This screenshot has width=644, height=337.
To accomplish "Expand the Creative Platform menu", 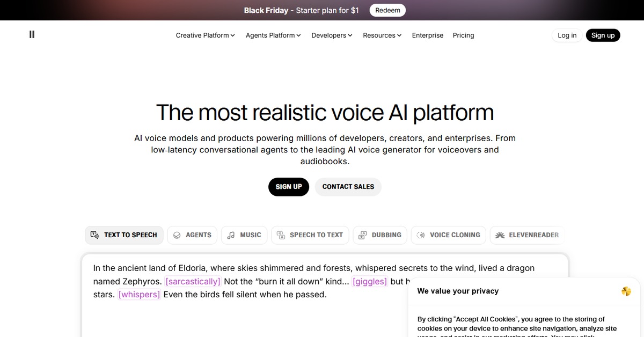I will (x=205, y=35).
